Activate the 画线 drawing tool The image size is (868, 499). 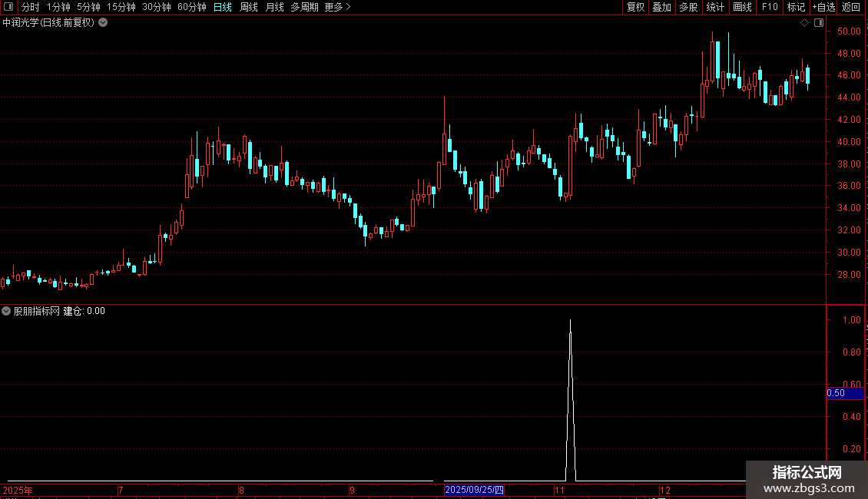pos(742,7)
